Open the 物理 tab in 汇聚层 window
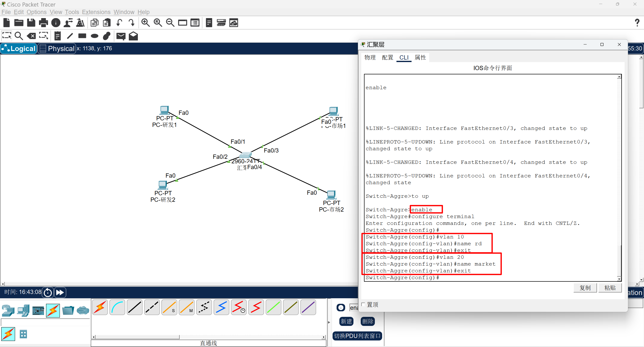This screenshot has width=644, height=347. point(370,58)
